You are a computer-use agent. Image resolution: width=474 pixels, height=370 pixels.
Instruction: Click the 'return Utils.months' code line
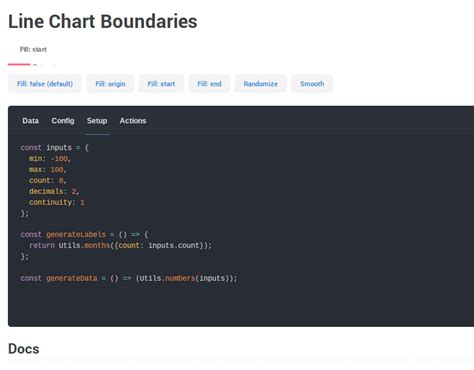pyautogui.click(x=120, y=246)
